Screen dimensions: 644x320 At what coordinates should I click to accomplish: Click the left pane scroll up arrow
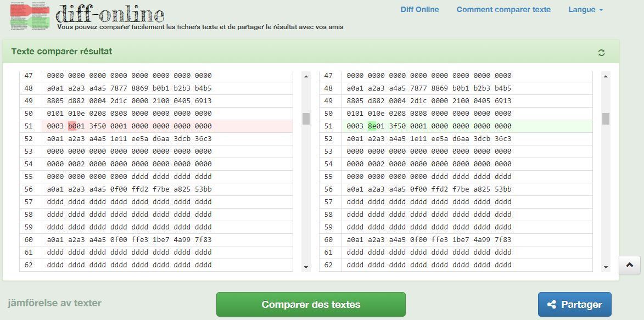[306, 76]
